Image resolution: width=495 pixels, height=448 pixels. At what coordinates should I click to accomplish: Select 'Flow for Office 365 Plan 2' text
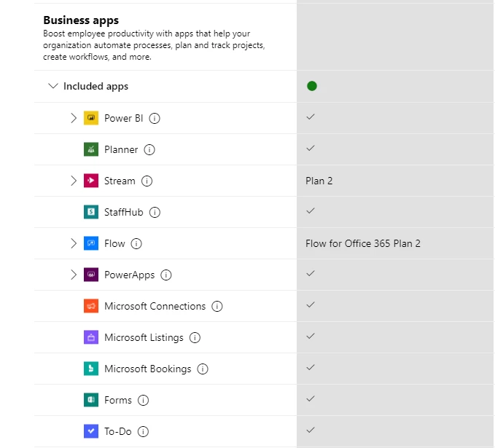coord(363,243)
